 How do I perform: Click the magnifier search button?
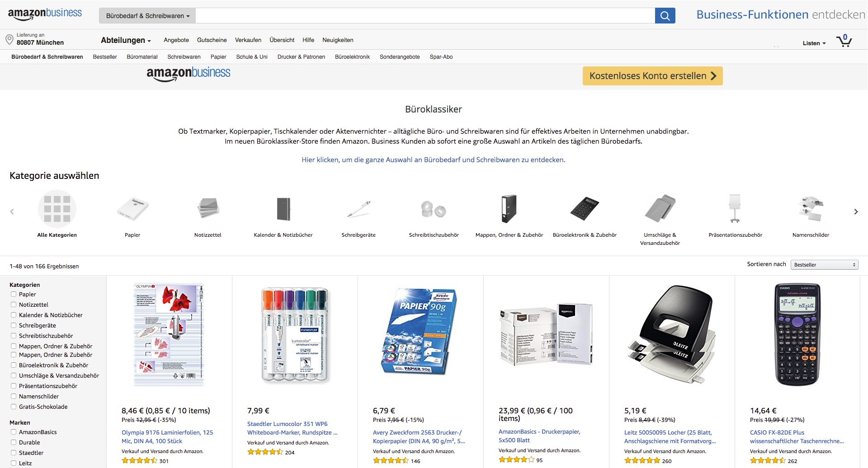[x=665, y=16]
